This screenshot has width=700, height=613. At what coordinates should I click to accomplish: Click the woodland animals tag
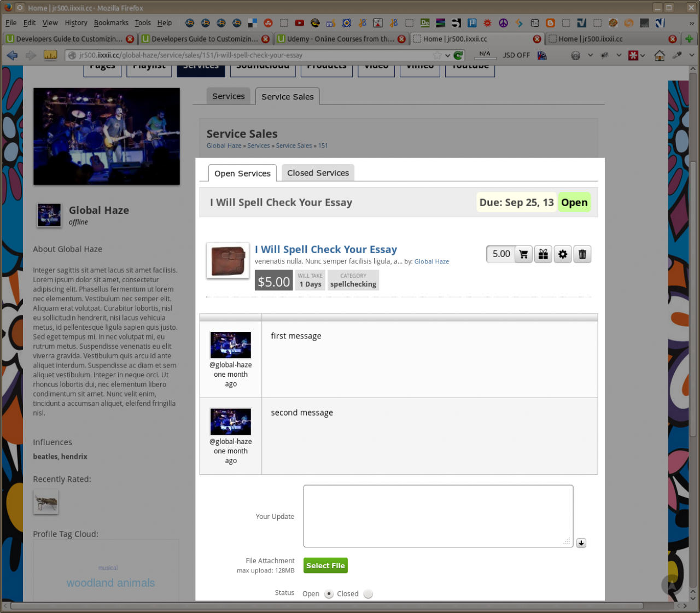pos(110,583)
